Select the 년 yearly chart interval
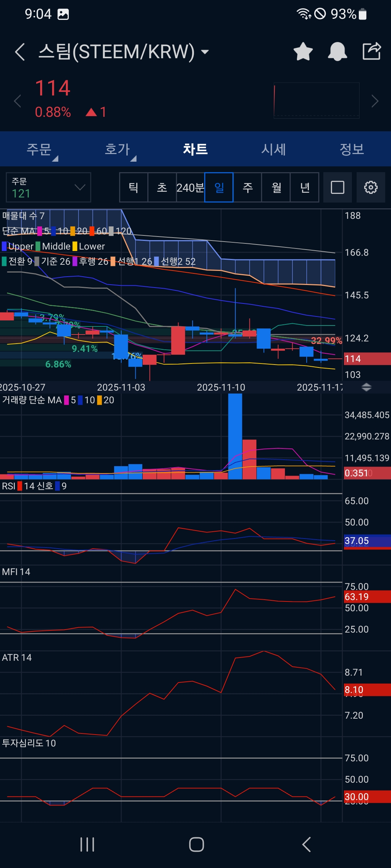Viewport: 391px width, 868px height. coord(305,187)
